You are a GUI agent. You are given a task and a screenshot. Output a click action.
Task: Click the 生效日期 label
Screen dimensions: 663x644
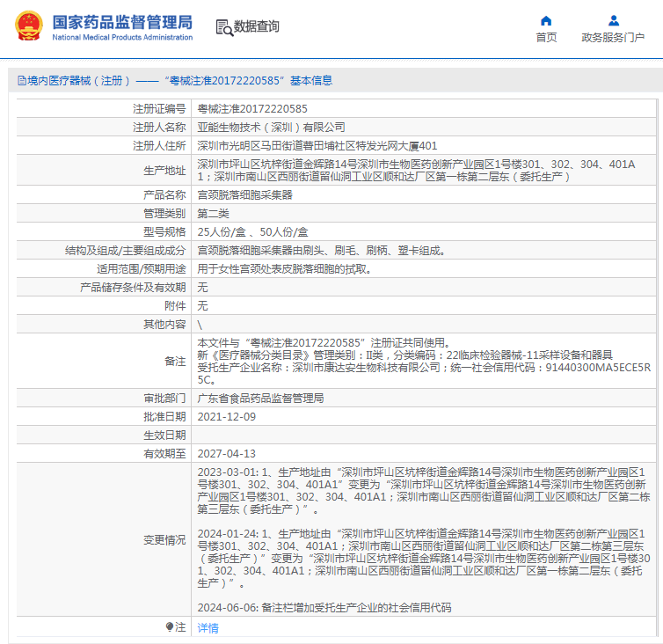click(164, 435)
